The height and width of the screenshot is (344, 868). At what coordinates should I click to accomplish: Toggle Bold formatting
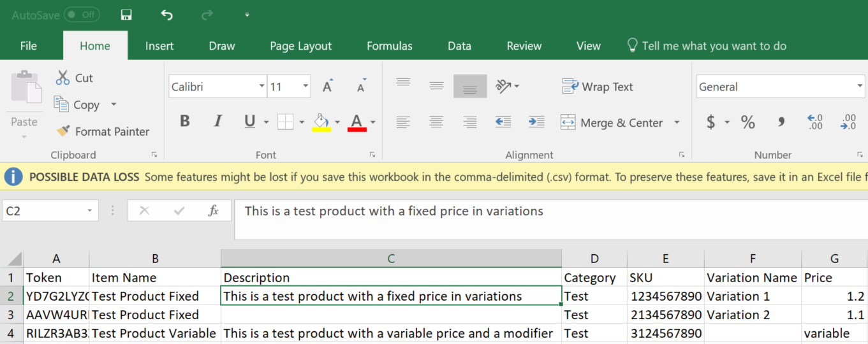point(185,122)
